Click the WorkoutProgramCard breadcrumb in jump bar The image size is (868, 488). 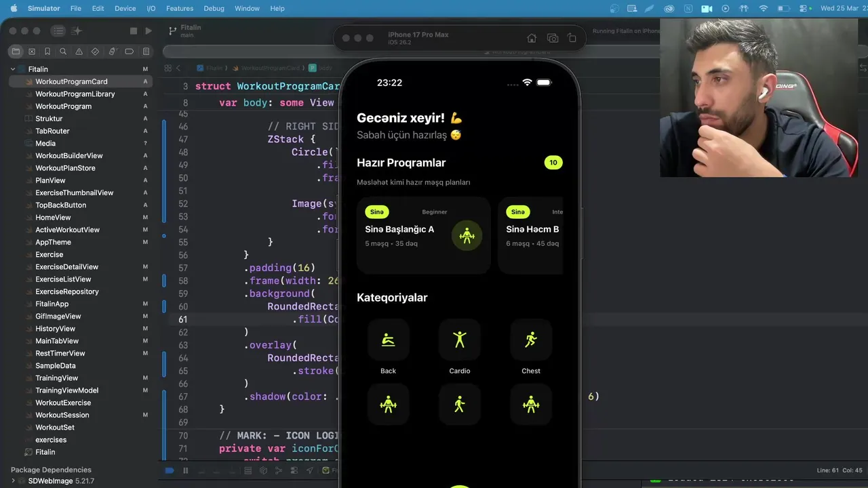[267, 68]
